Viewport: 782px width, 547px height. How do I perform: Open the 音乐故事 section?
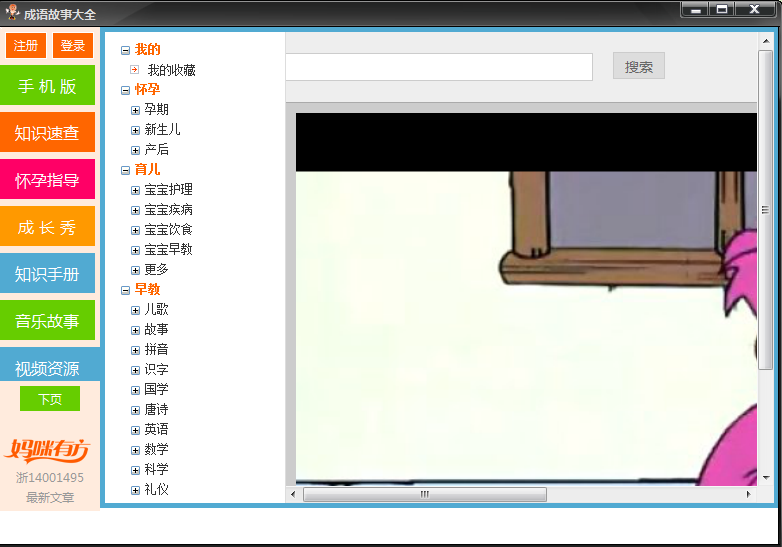coord(47,320)
